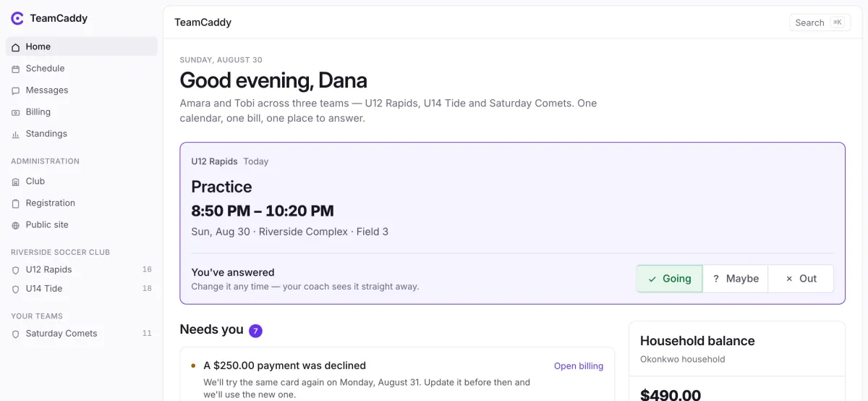The image size is (868, 401).
Task: Select Saturday Comets team
Action: coord(82,333)
